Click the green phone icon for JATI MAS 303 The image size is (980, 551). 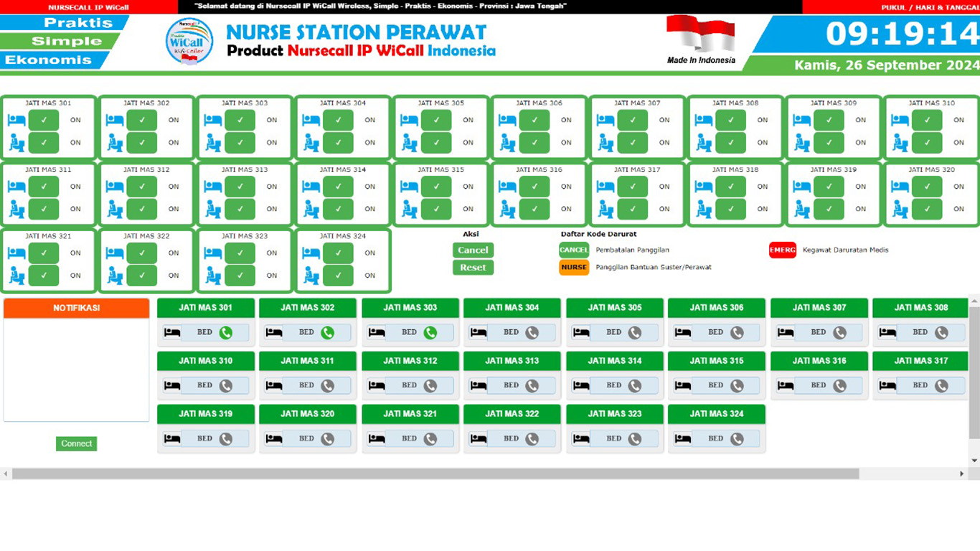click(x=430, y=333)
